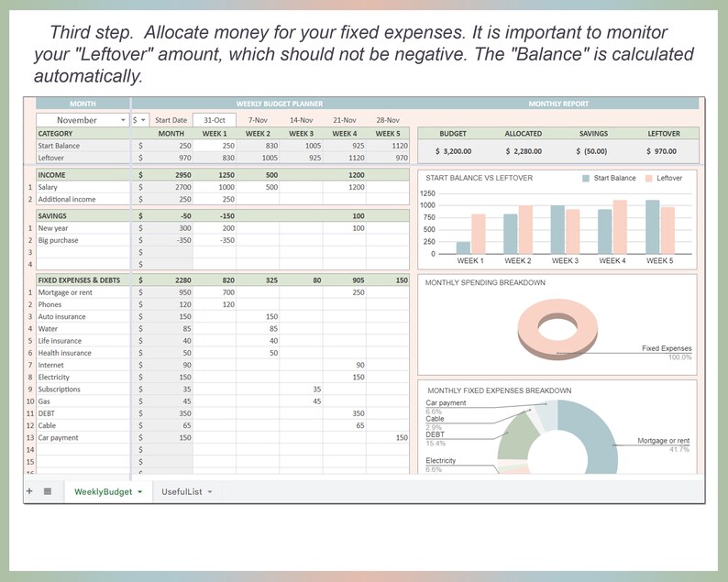
Task: Click the Leftover legend color swatch
Action: coord(649,178)
